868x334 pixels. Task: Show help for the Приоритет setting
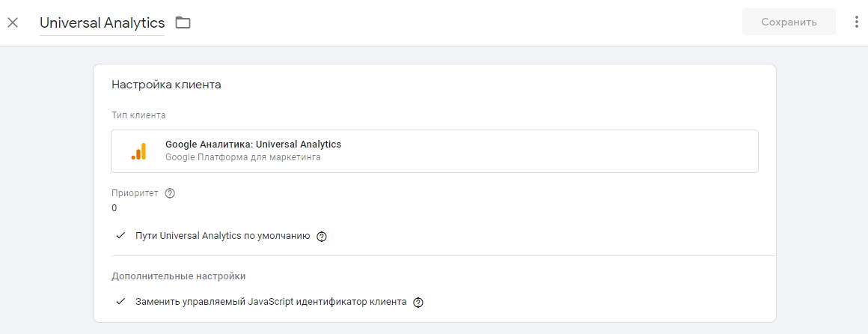coord(170,193)
